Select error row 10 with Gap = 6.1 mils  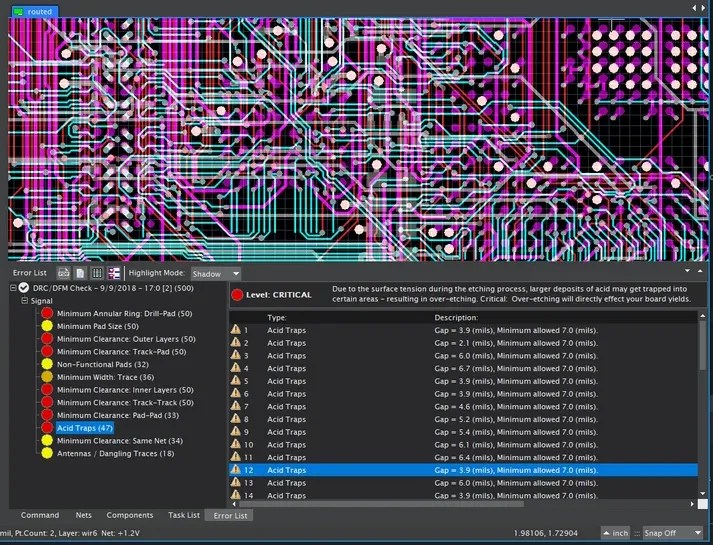463,445
